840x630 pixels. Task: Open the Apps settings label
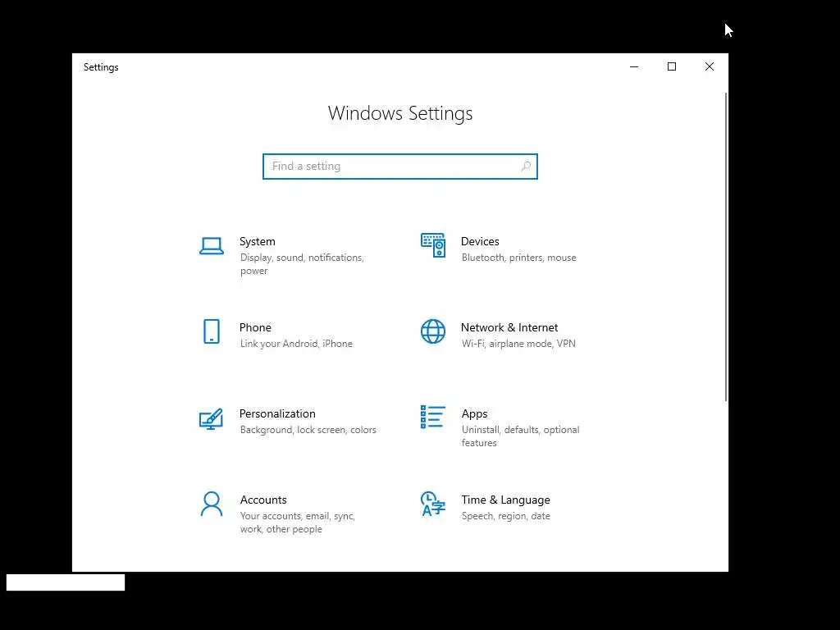tap(475, 414)
